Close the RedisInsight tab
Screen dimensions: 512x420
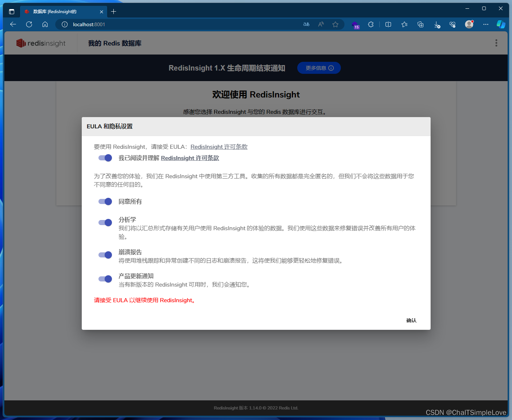101,12
